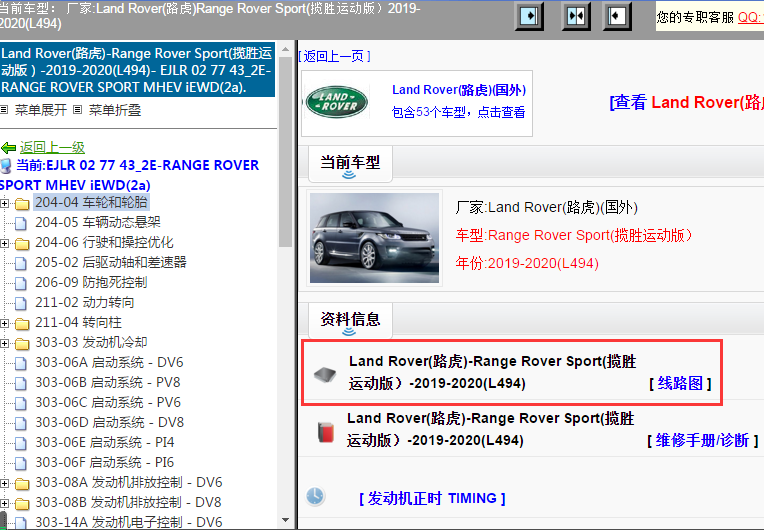The image size is (764, 530).
Task: Click the document icon for 204-05 车辆动态悬架
Action: [x=20, y=223]
